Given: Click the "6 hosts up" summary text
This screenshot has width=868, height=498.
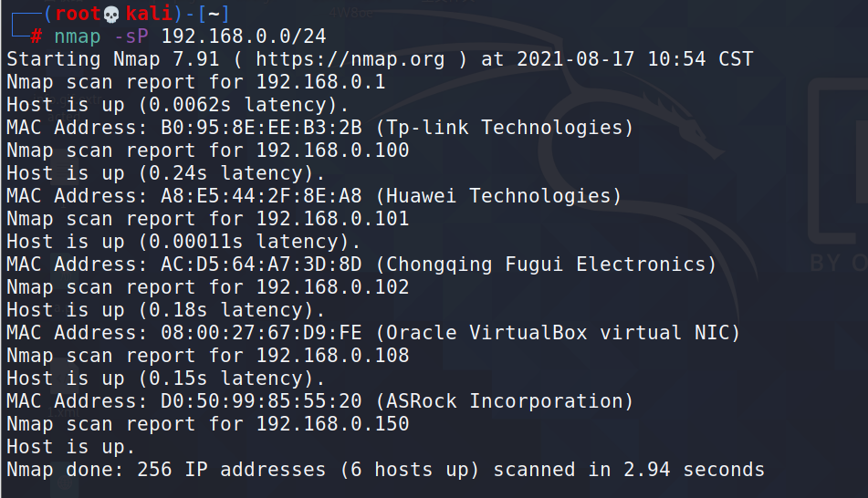Looking at the screenshot, I should pyautogui.click(x=410, y=471).
